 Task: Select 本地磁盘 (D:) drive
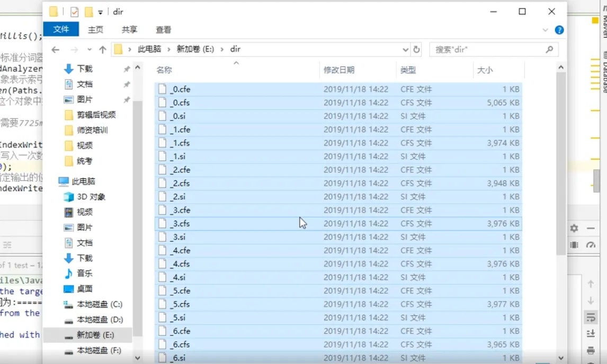(100, 320)
